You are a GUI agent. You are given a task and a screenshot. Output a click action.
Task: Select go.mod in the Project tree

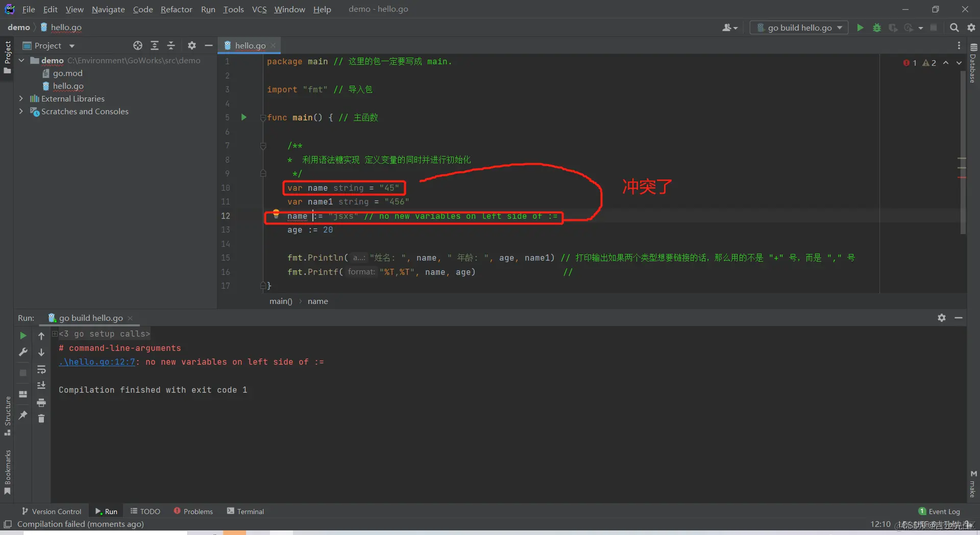click(x=68, y=73)
